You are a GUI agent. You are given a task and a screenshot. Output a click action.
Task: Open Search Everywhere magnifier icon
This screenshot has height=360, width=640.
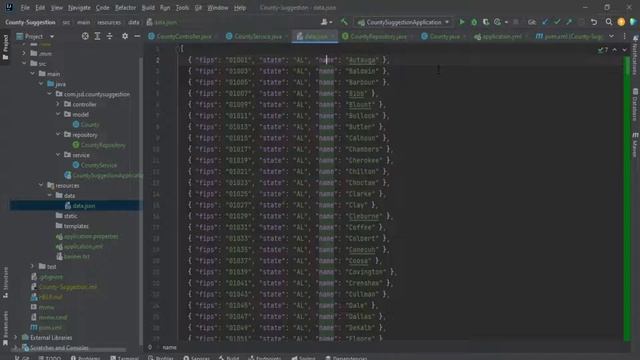pos(609,22)
